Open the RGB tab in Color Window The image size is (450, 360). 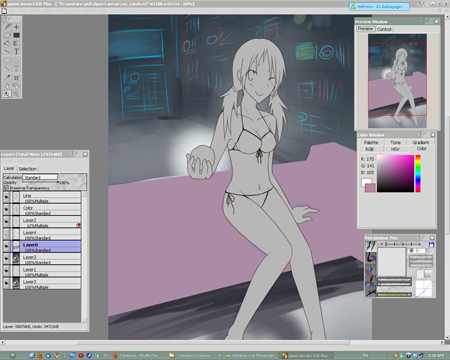(369, 149)
